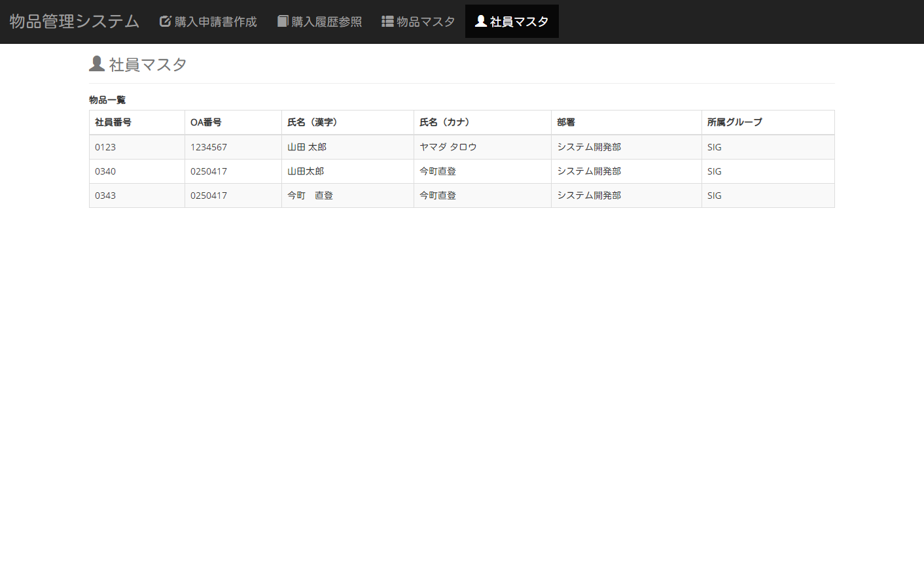The image size is (924, 561).
Task: Click the 所属グループ column header
Action: pos(734,122)
